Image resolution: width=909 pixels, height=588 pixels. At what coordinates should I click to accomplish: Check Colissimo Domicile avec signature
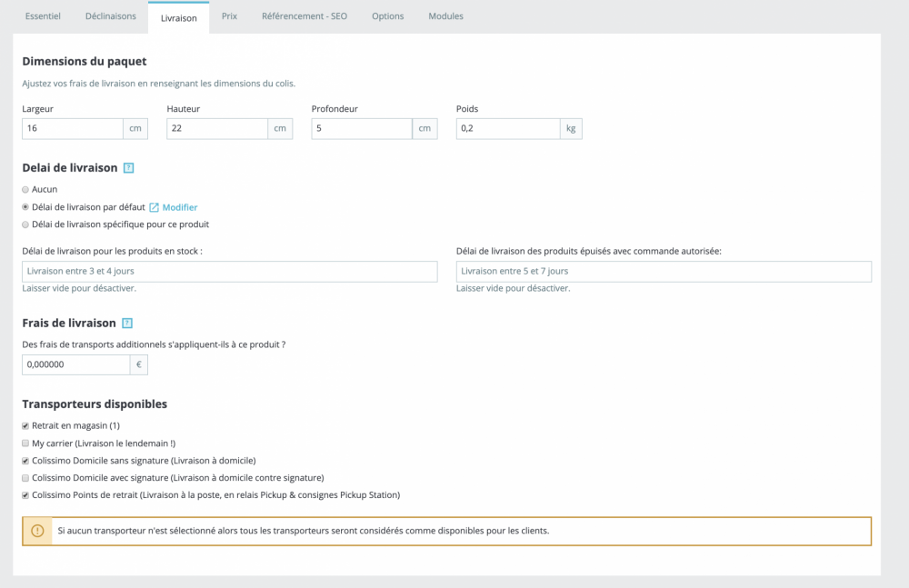pyautogui.click(x=25, y=478)
